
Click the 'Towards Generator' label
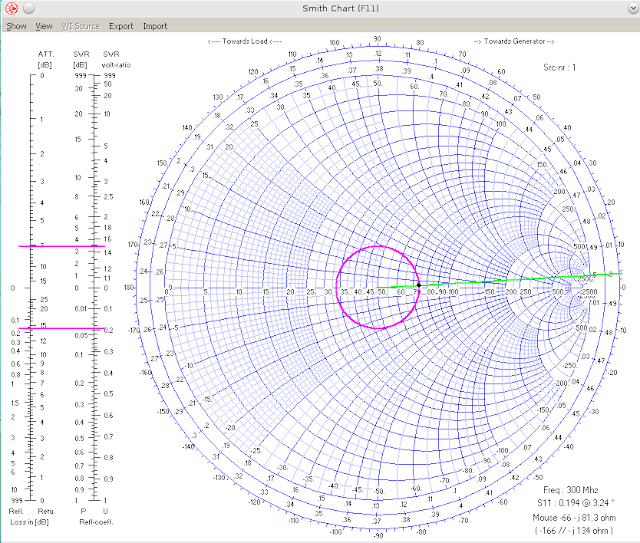pos(514,41)
